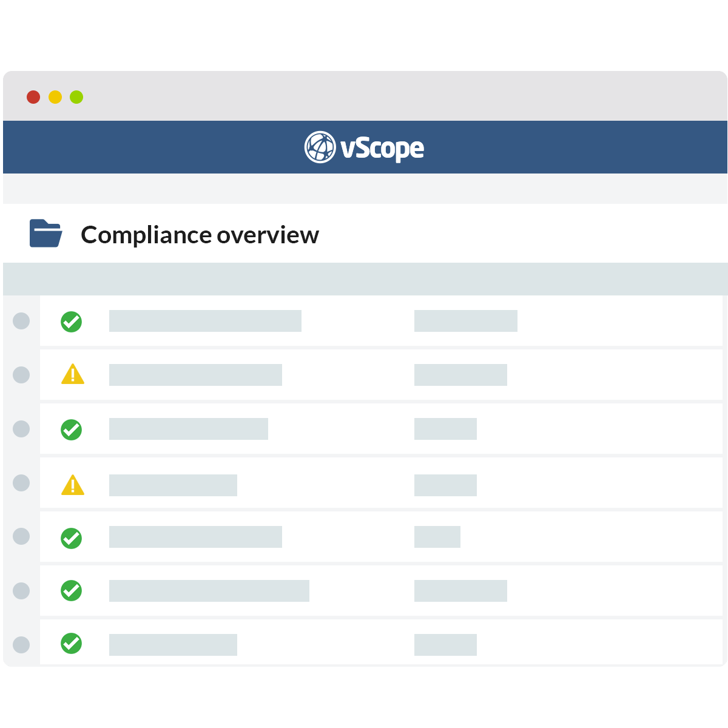Click the yellow warning icon in the second row
728x728 pixels.
[x=73, y=374]
